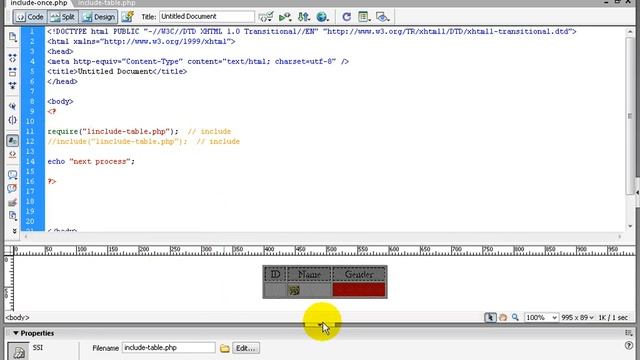
Task: Switch to Split view
Action: click(x=63, y=17)
